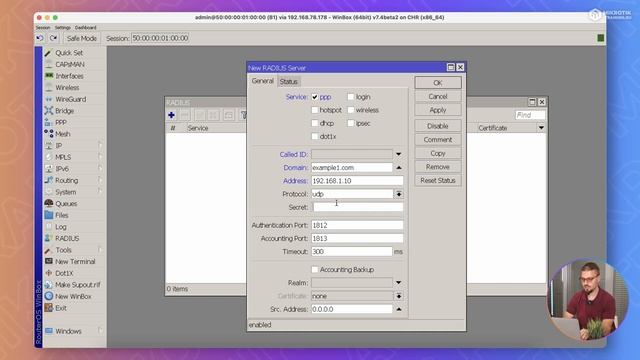Image resolution: width=640 pixels, height=360 pixels.
Task: Enable the dot1x service checkbox
Action: pyautogui.click(x=315, y=136)
